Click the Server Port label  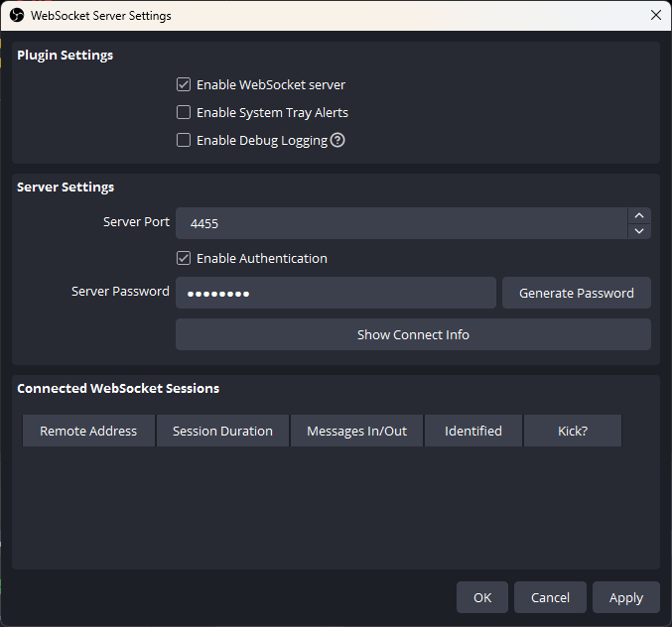pyautogui.click(x=136, y=222)
